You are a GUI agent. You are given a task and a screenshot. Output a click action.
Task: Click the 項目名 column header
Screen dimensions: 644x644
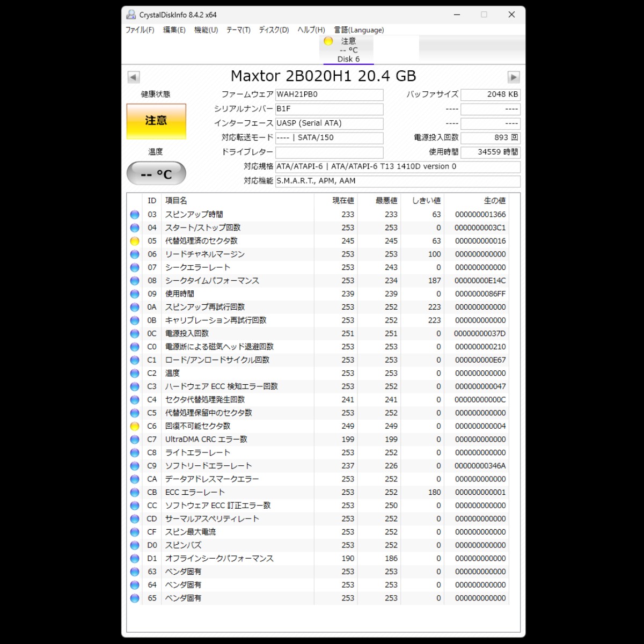coord(176,201)
